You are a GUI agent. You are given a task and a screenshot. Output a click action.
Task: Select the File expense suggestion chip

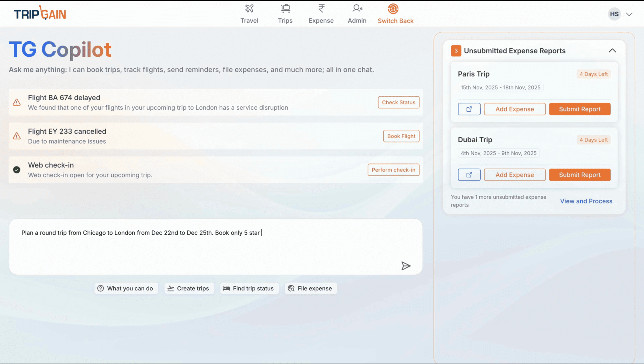click(x=311, y=288)
